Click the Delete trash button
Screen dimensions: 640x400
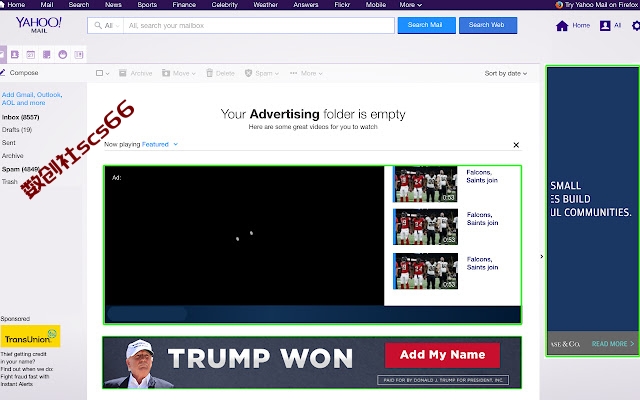(220, 73)
